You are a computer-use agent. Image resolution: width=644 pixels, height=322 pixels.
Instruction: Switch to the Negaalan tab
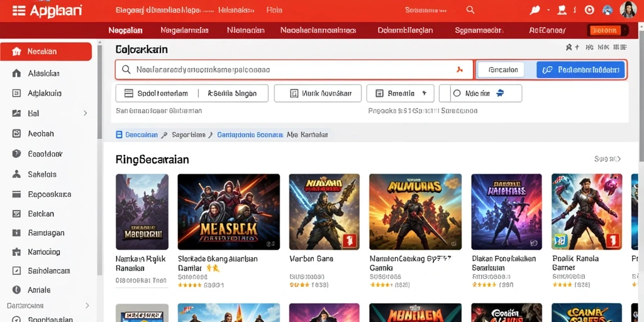[125, 30]
